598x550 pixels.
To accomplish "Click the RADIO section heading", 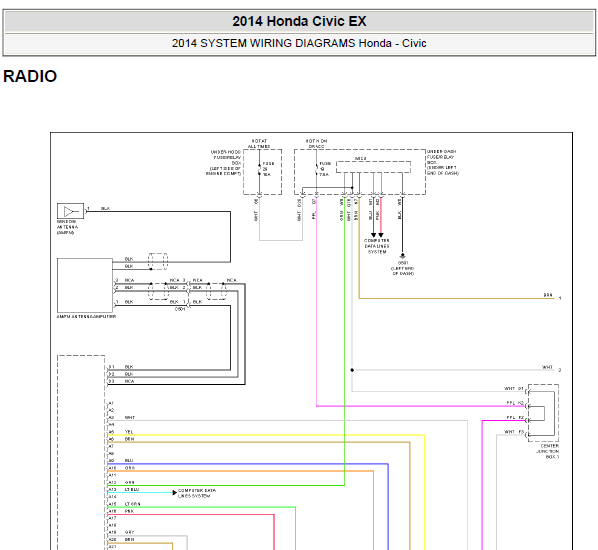I will [30, 76].
